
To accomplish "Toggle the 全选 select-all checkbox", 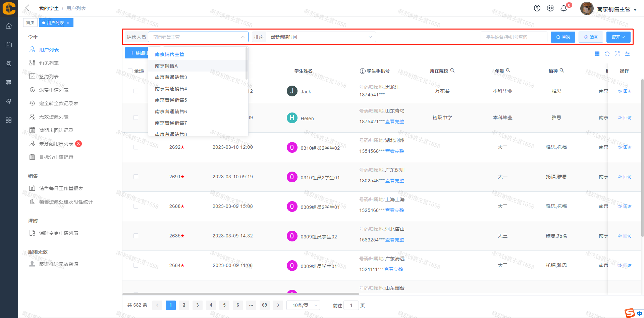I will click(x=130, y=71).
